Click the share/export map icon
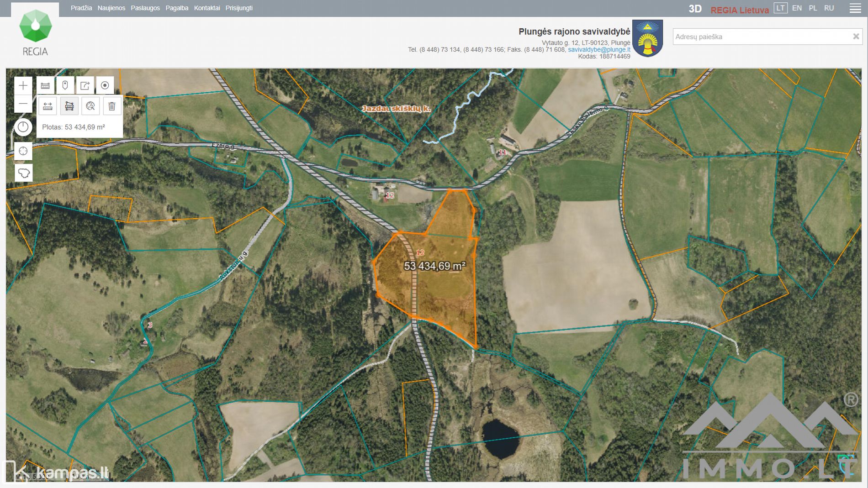This screenshot has width=868, height=488. [85, 85]
